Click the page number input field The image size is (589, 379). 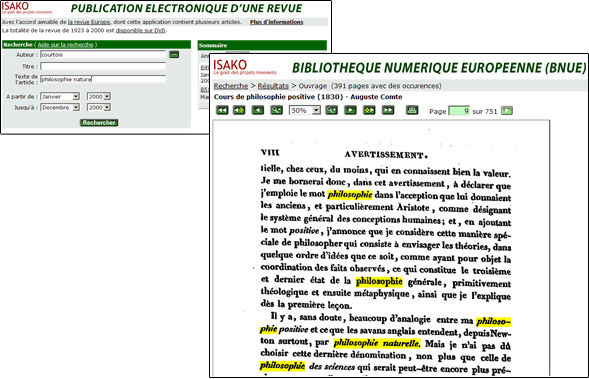[459, 111]
